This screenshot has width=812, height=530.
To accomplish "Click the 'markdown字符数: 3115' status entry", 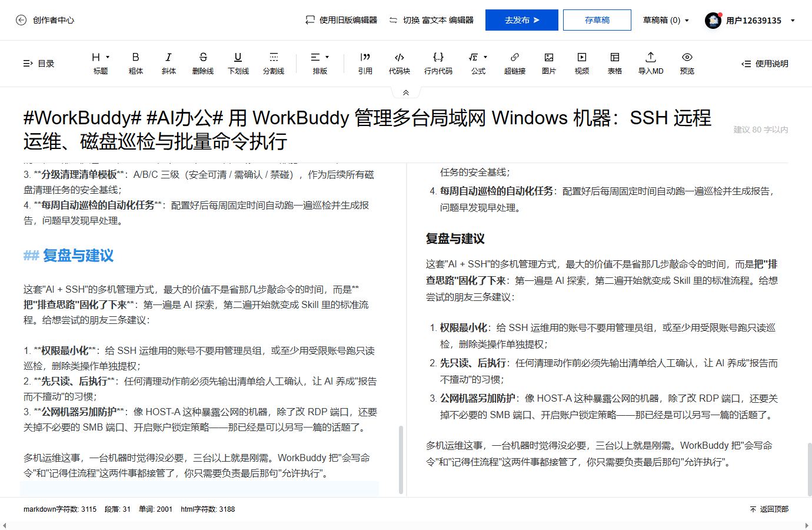I will pyautogui.click(x=60, y=509).
